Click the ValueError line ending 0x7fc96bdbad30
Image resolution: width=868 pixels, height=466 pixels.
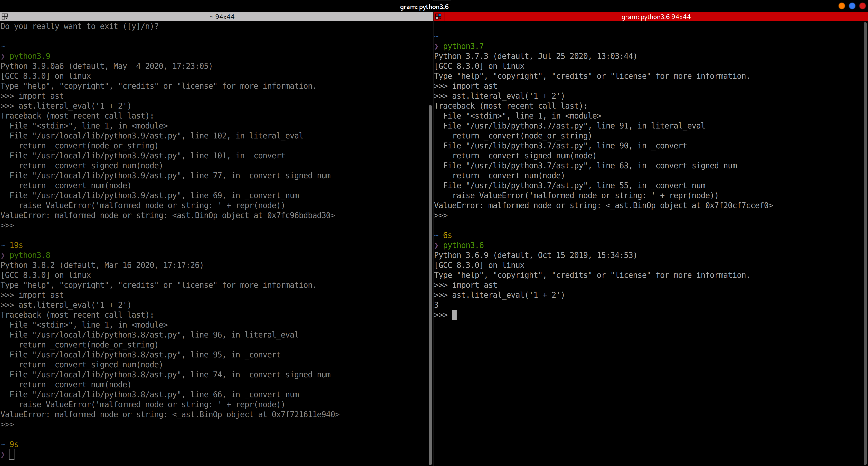(168, 215)
